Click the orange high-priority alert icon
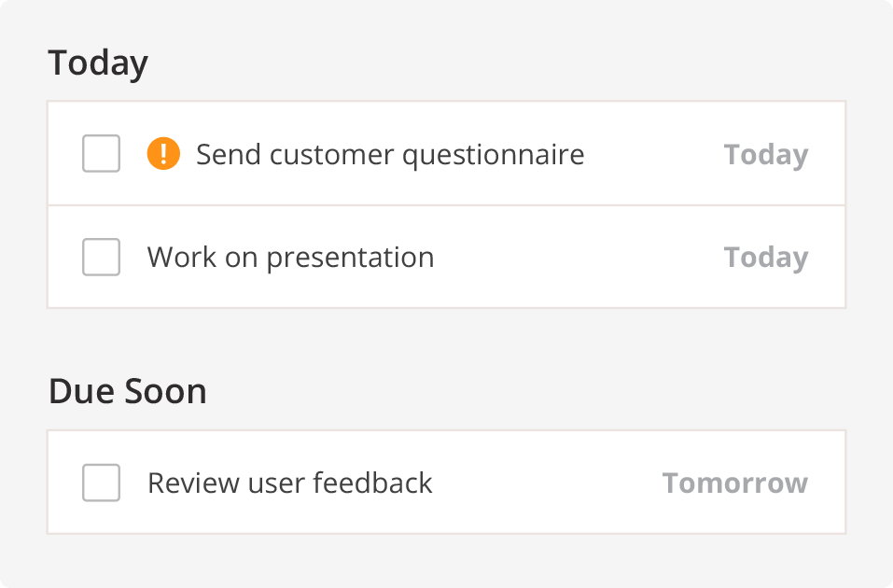The height and width of the screenshot is (588, 893). (x=163, y=154)
